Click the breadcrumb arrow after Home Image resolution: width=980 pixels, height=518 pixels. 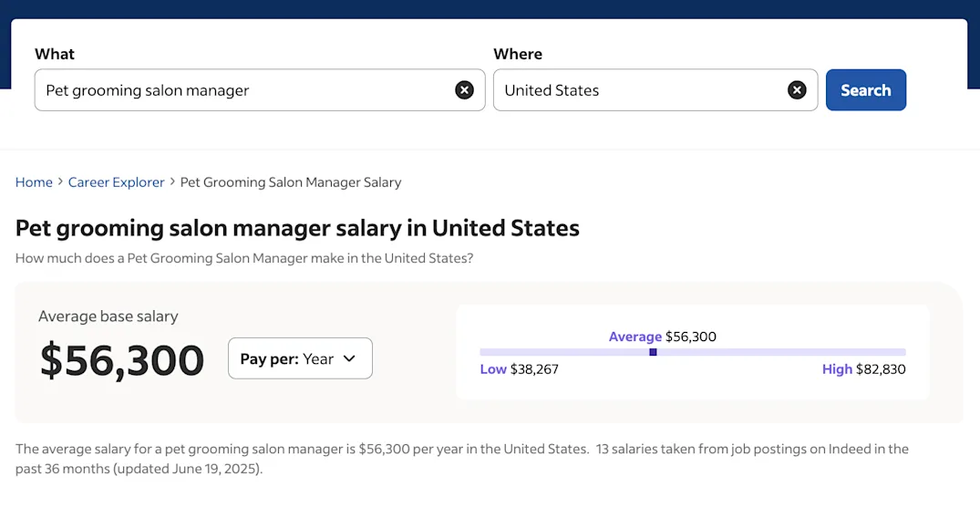point(61,181)
